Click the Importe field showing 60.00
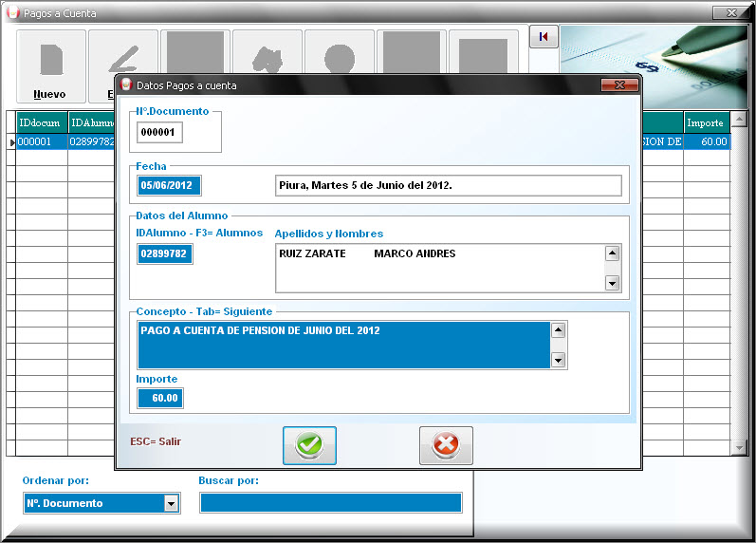Image resolution: width=756 pixels, height=543 pixels. tap(160, 398)
